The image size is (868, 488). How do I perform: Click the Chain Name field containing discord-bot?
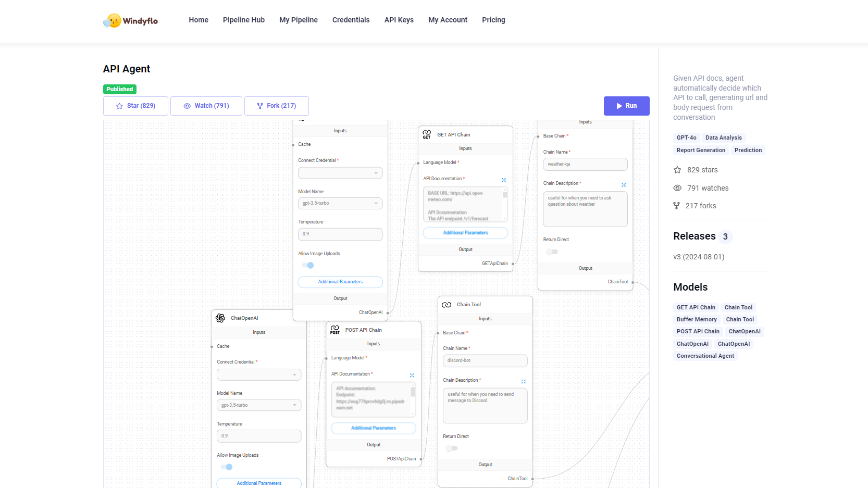point(485,360)
